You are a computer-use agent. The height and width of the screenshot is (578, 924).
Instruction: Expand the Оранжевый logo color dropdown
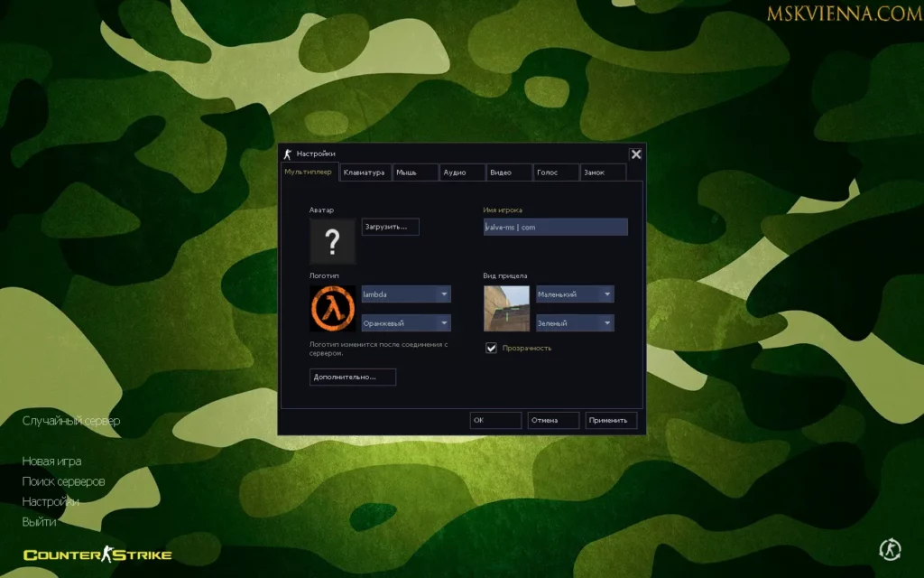[444, 322]
